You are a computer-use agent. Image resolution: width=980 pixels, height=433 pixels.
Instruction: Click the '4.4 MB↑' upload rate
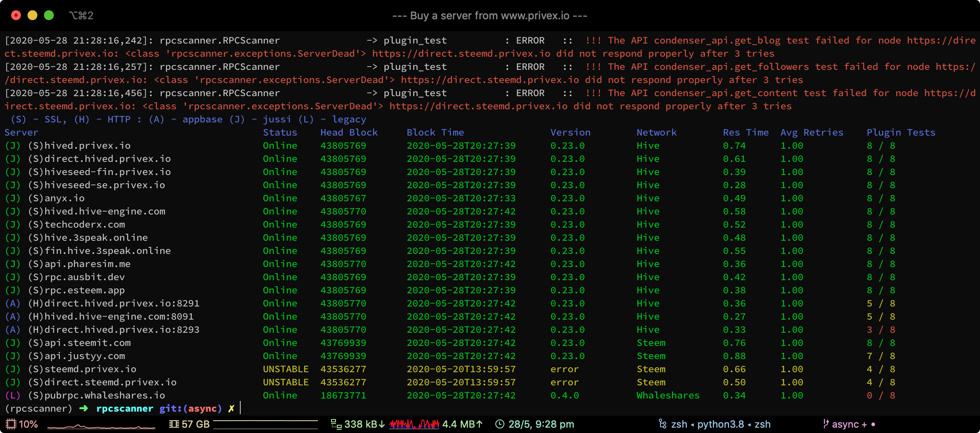coord(462,424)
